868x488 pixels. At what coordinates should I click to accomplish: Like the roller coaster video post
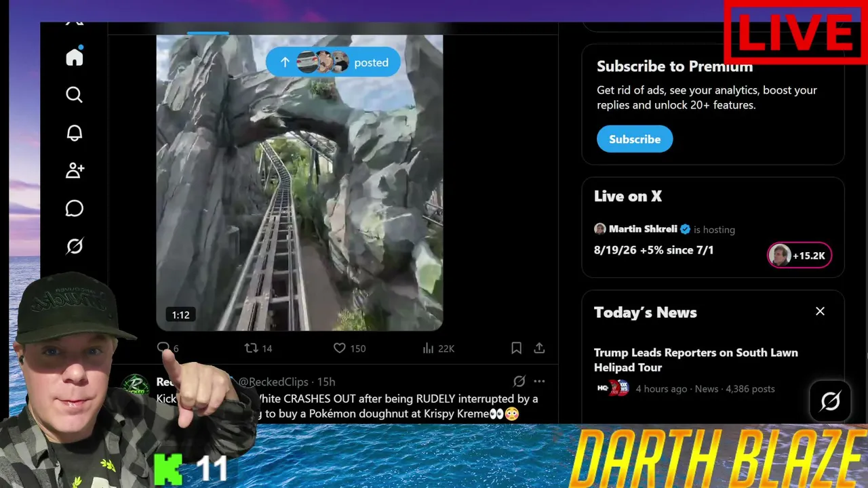pyautogui.click(x=340, y=348)
